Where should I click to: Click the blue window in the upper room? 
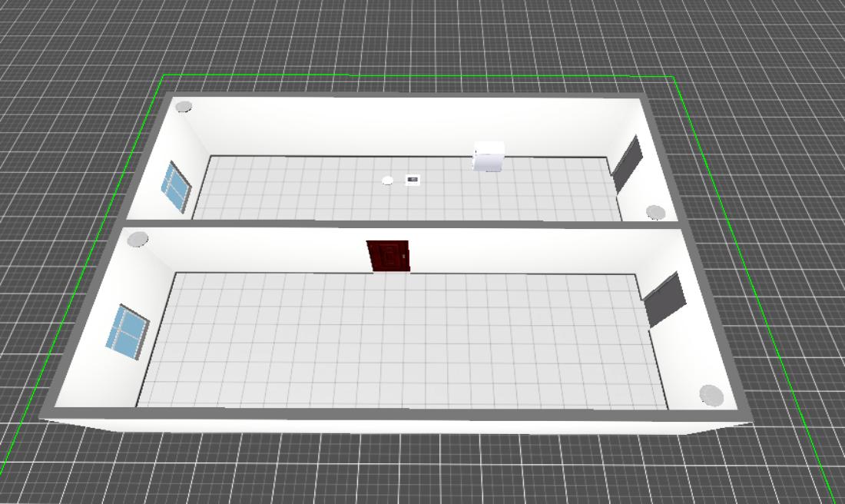pyautogui.click(x=176, y=187)
